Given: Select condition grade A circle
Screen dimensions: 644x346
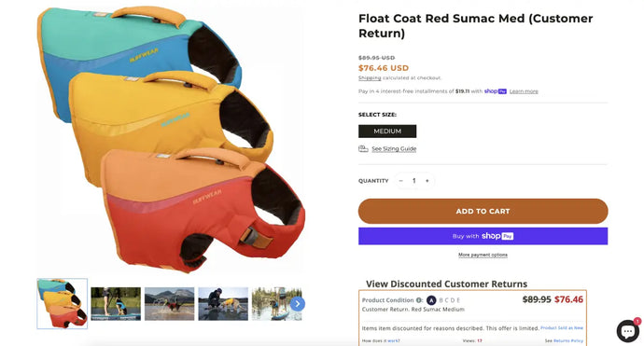Looking at the screenshot, I should (x=431, y=300).
